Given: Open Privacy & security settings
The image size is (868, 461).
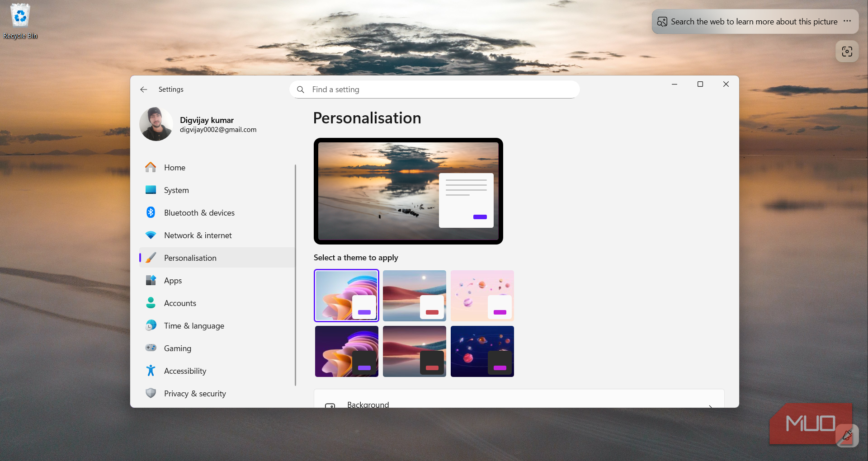Looking at the screenshot, I should point(195,394).
